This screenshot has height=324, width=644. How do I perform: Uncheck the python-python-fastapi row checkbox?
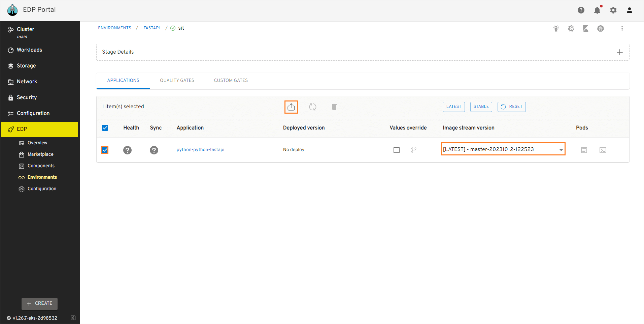pos(105,150)
